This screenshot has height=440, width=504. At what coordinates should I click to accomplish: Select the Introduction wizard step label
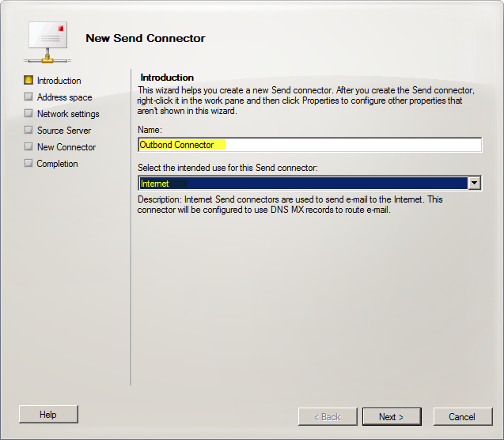click(x=59, y=81)
